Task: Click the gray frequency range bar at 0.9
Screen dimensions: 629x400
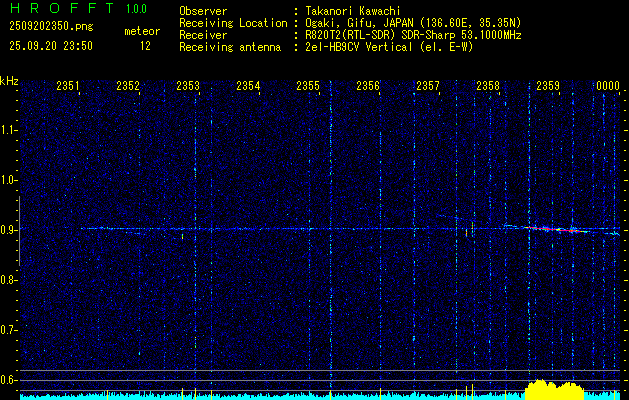Action: [x=20, y=231]
